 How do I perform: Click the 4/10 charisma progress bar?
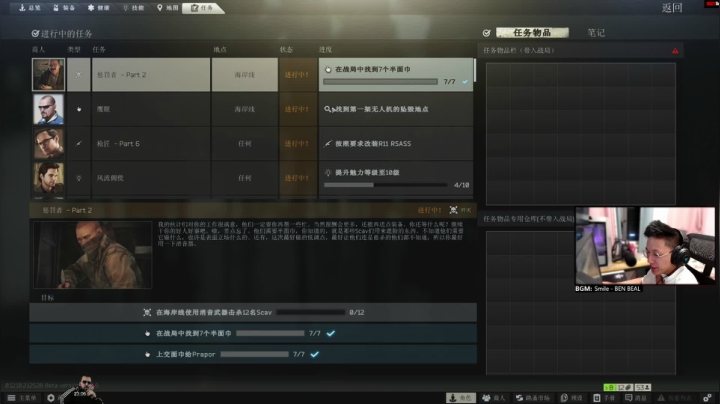click(385, 185)
